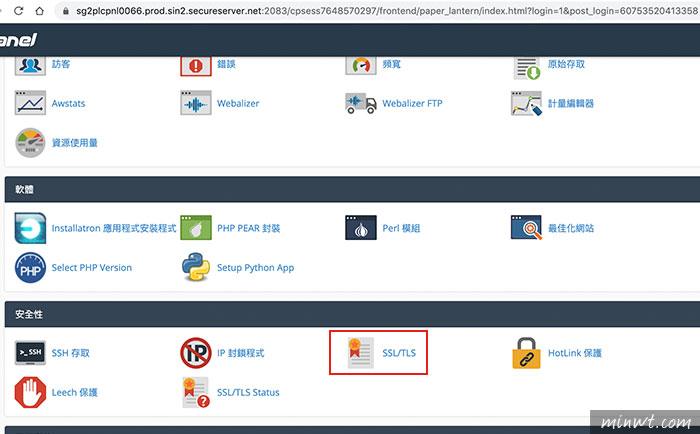Collapse the 軟體 section header
The height and width of the screenshot is (434, 700).
click(x=352, y=189)
